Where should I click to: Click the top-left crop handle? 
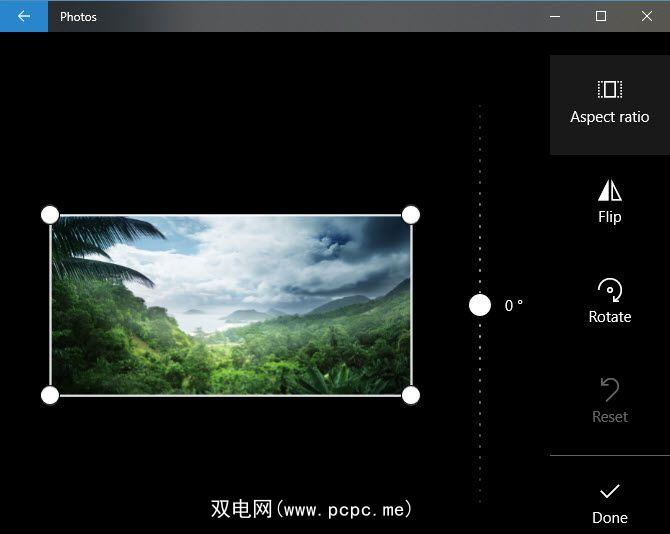point(50,214)
